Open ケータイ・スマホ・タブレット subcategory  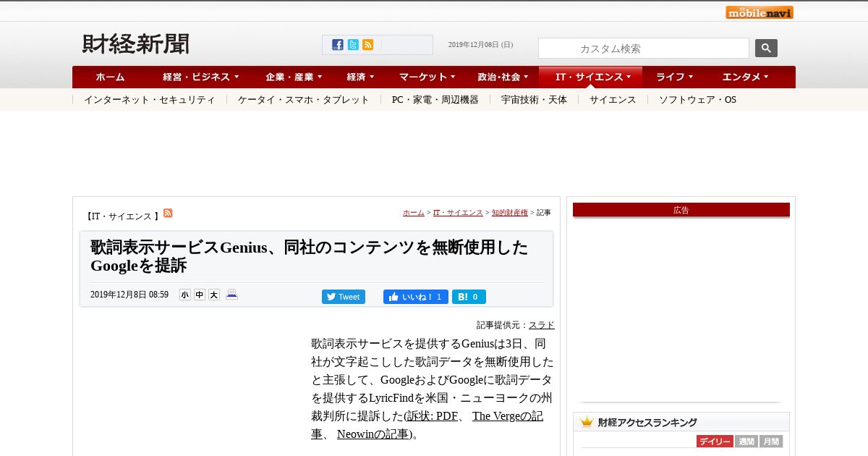(304, 100)
